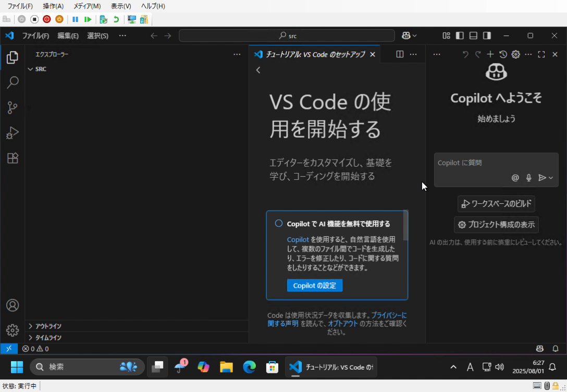Collapse the SRC folder section
This screenshot has width=567, height=392.
point(30,69)
